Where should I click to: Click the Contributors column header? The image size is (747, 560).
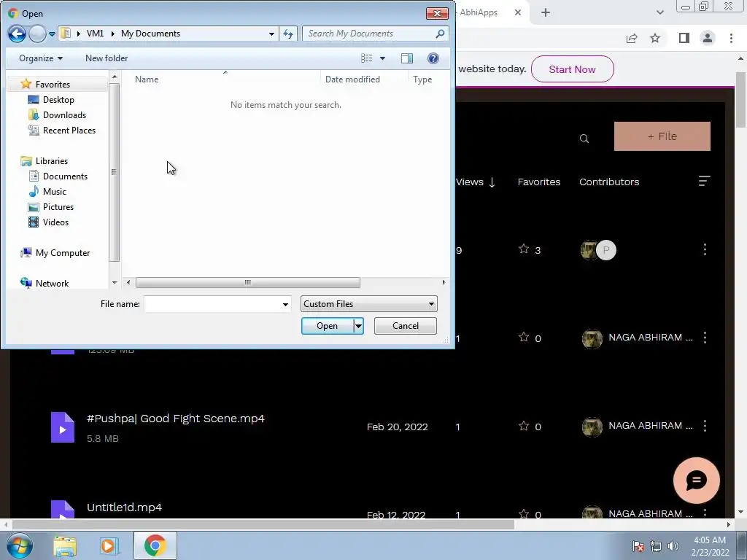[x=609, y=182]
